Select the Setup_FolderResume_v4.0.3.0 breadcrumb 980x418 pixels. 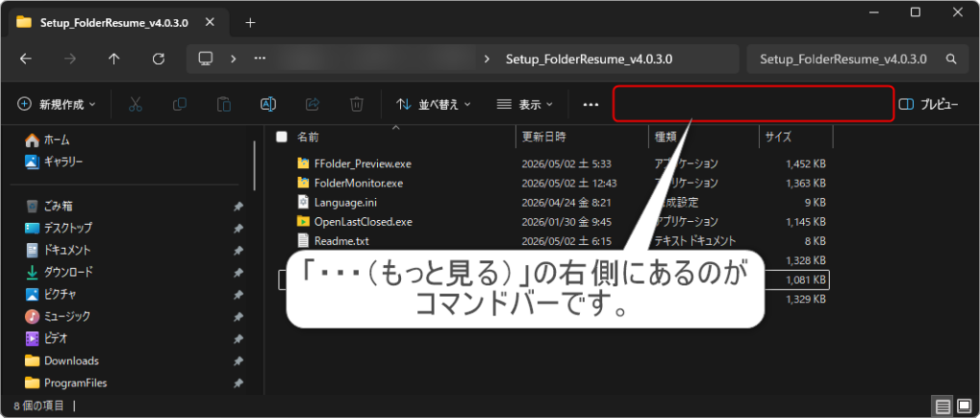click(589, 59)
